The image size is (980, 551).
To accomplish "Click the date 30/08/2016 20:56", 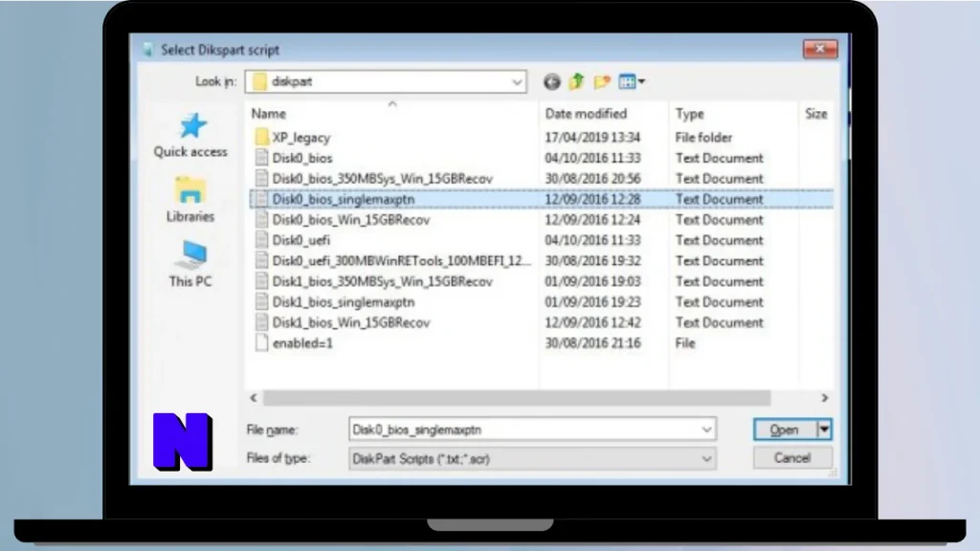I will pos(592,179).
